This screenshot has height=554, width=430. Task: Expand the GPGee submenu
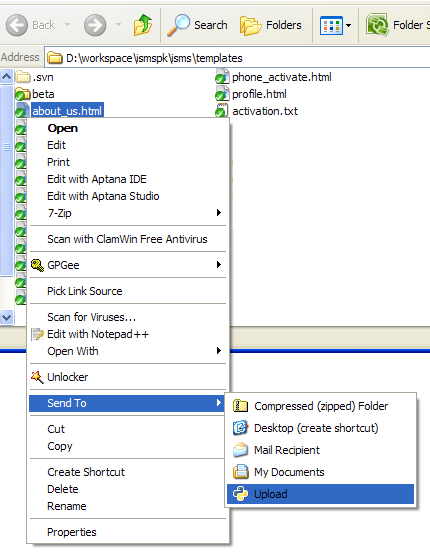(128, 265)
